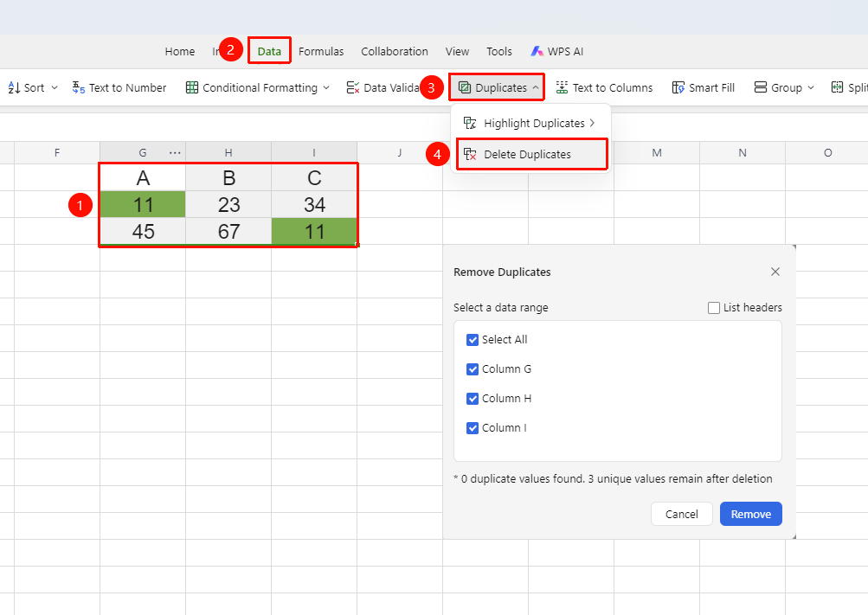Select the cell containing 45
The image size is (868, 615).
(x=143, y=231)
